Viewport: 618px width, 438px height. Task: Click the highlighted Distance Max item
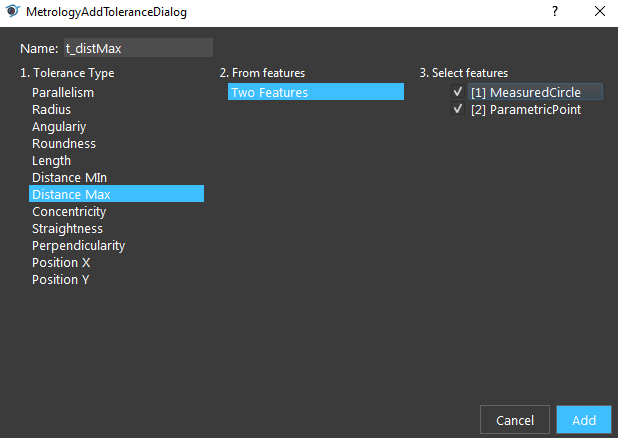coord(117,194)
